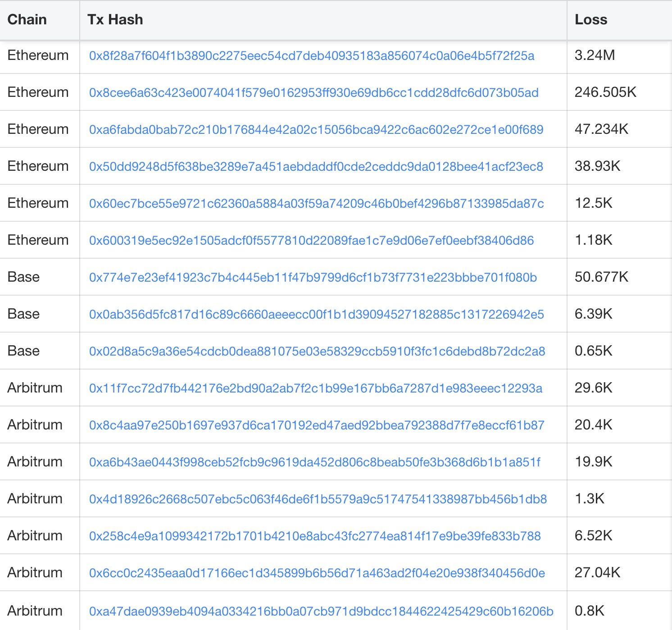Click the tx hash starting 0x6cc0c243

tap(317, 573)
